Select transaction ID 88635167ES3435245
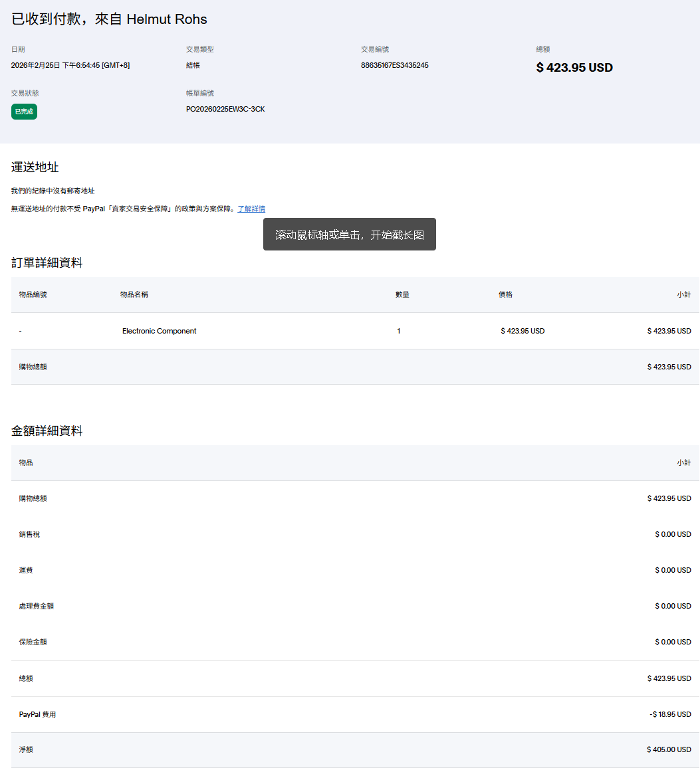Viewport: 700px width, 782px height. coord(394,65)
